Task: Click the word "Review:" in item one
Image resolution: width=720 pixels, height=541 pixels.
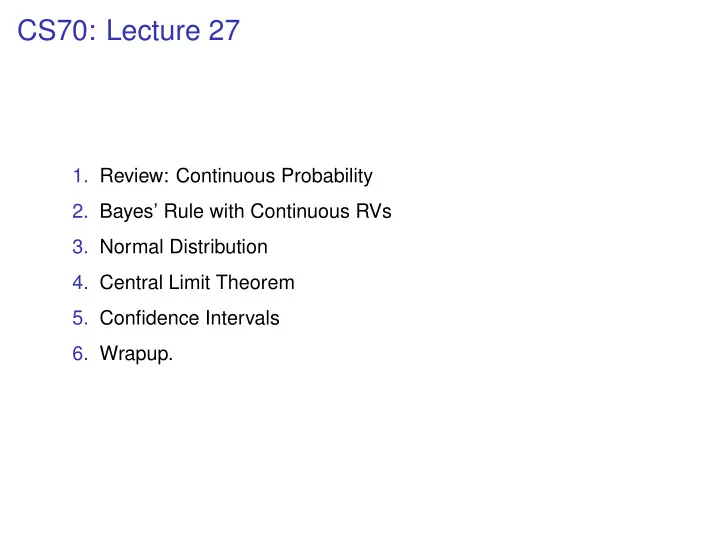Action: (135, 176)
